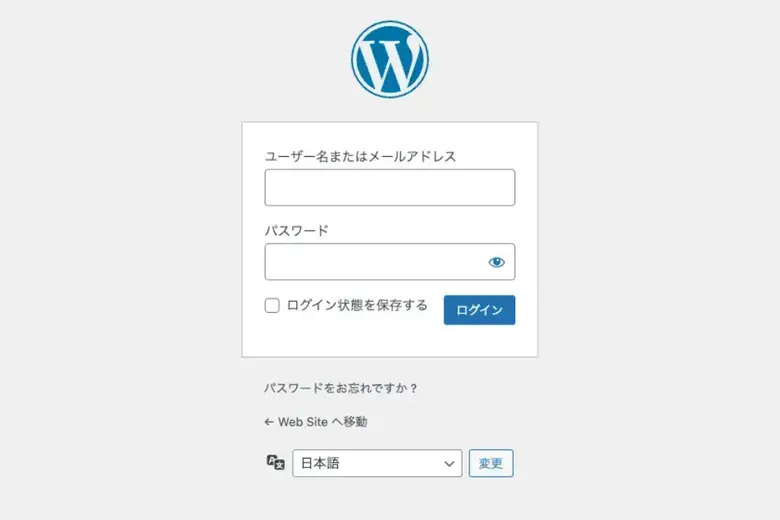780x520 pixels.
Task: Click the language translation icon
Action: [x=276, y=462]
